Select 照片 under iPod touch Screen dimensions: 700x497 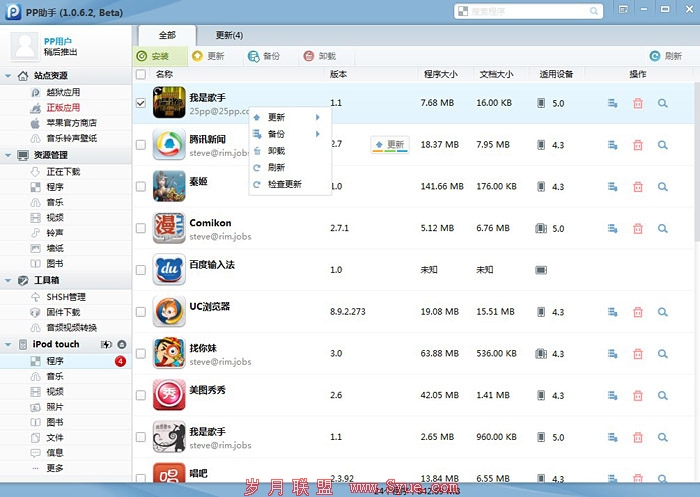54,407
